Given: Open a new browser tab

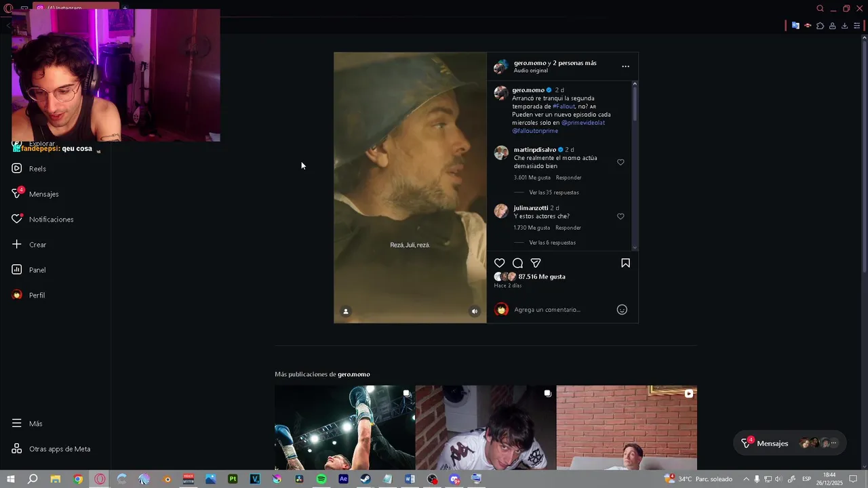Looking at the screenshot, I should [125, 8].
